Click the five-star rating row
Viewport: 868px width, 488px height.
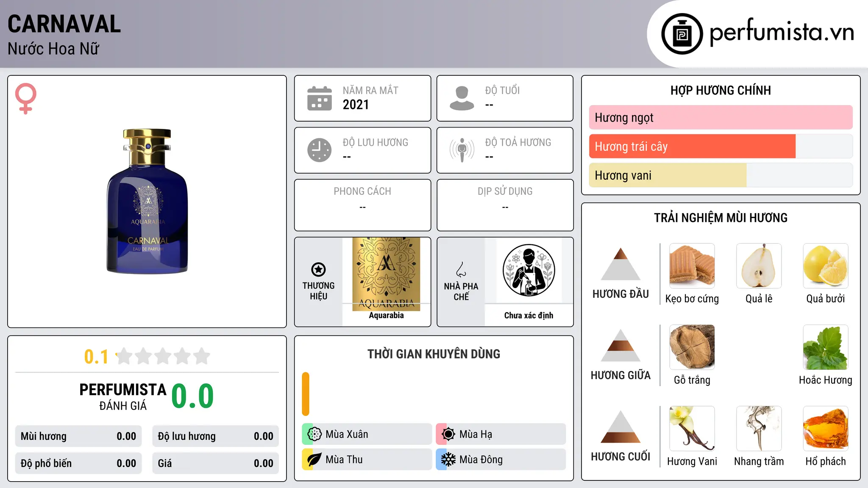coord(163,356)
